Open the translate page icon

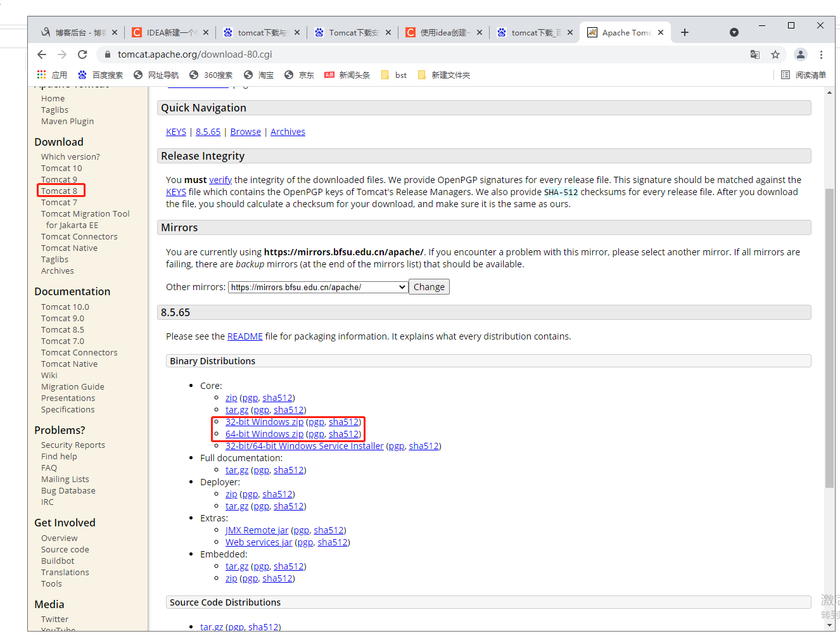point(755,54)
